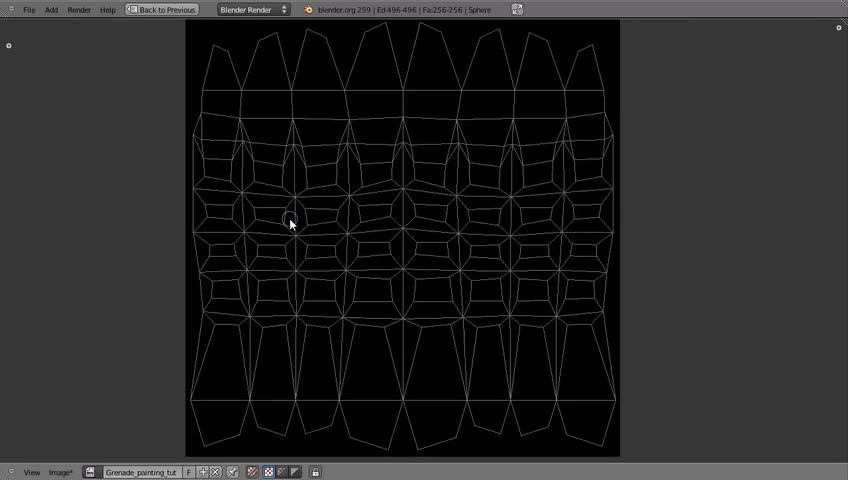The image size is (848, 480).
Task: Open the View menu in image editor
Action: (32, 472)
